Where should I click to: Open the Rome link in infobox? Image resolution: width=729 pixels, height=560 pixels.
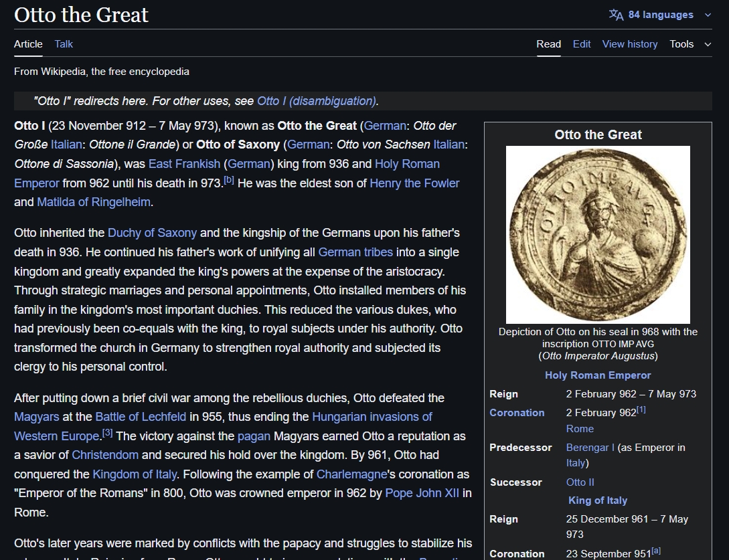click(x=580, y=429)
